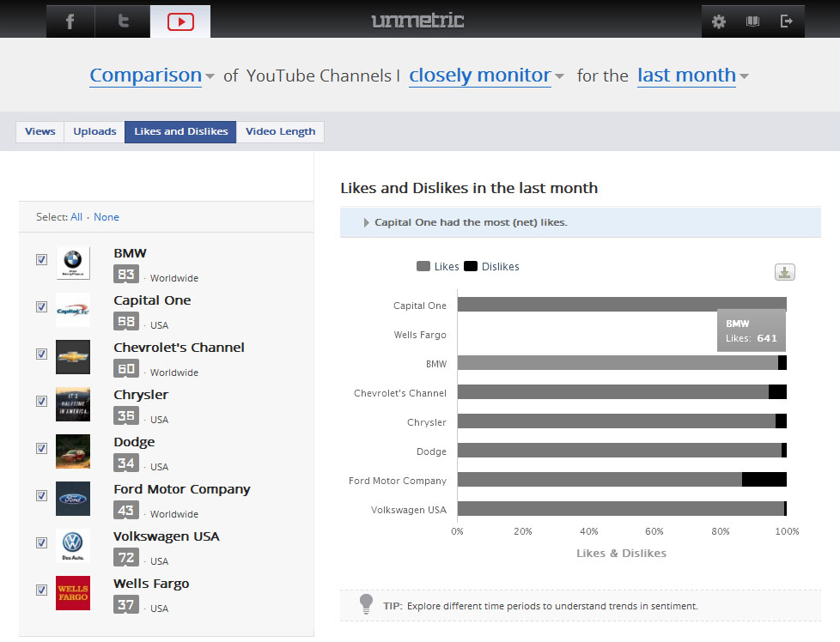Click the Ford Motor Company score badge 43
The width and height of the screenshot is (840, 642).
pos(126,510)
